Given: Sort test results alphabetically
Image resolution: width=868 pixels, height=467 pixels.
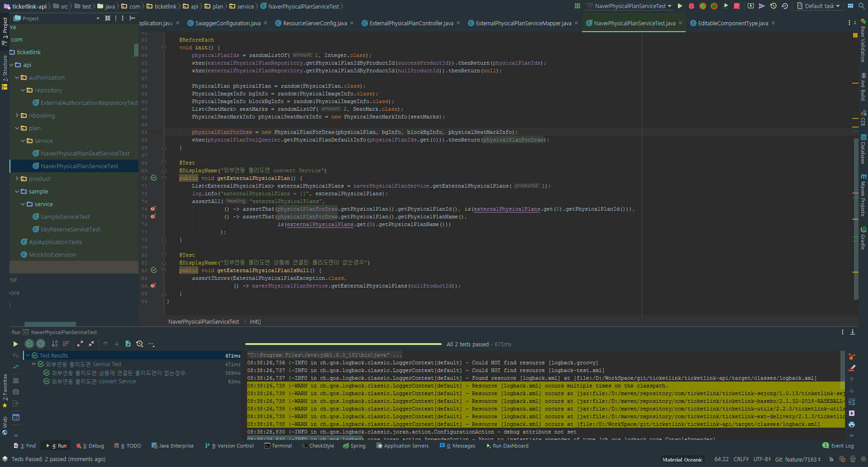Looking at the screenshot, I should [x=55, y=344].
